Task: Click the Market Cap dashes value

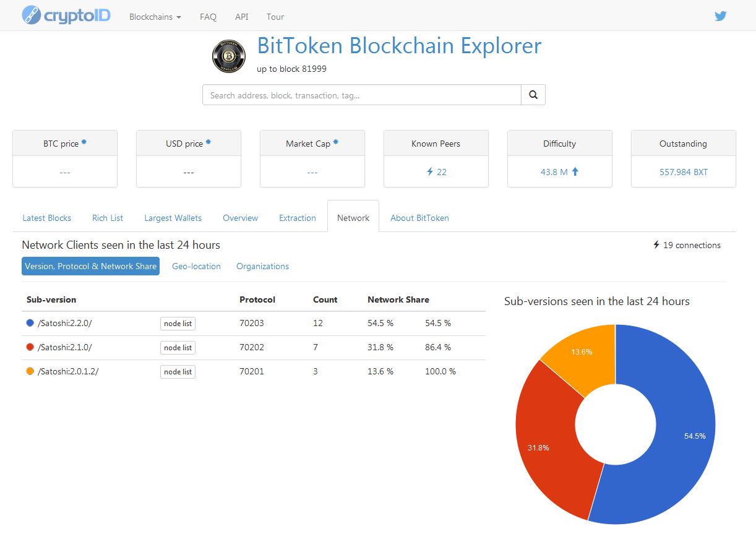Action: pos(312,172)
